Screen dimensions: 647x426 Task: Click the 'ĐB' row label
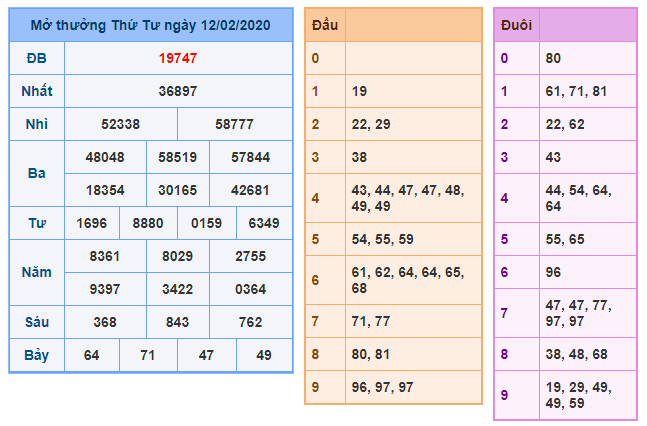pyautogui.click(x=37, y=58)
